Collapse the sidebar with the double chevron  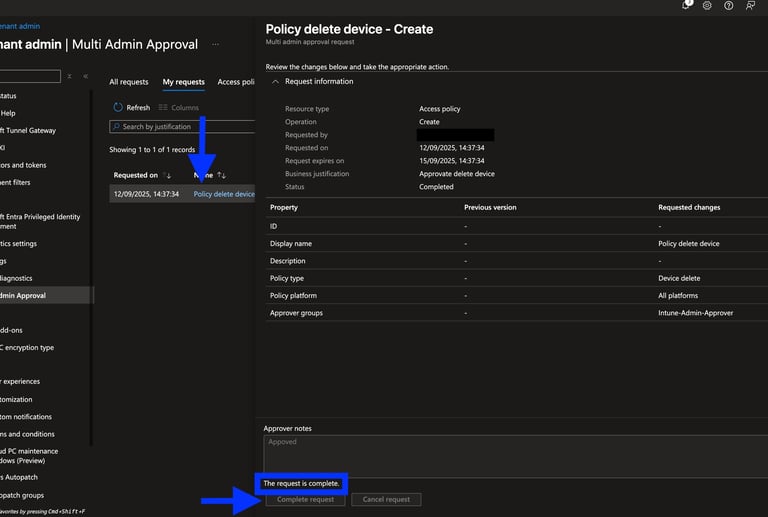(x=85, y=76)
